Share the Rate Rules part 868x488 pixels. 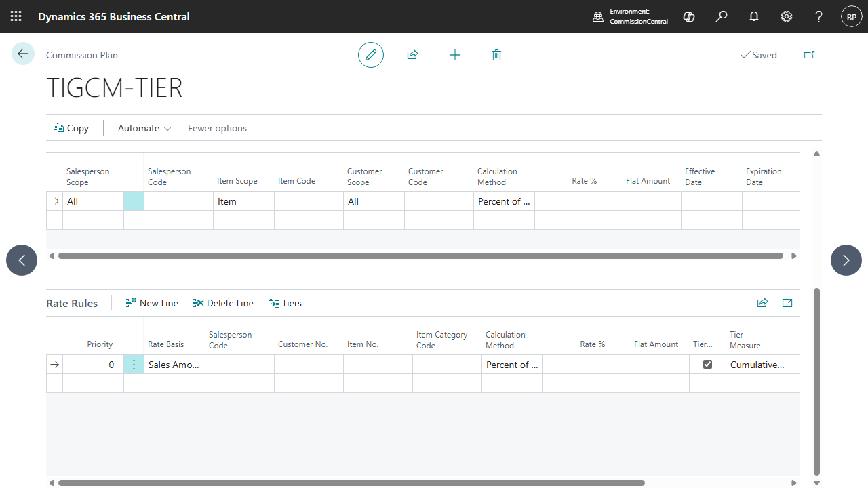763,303
